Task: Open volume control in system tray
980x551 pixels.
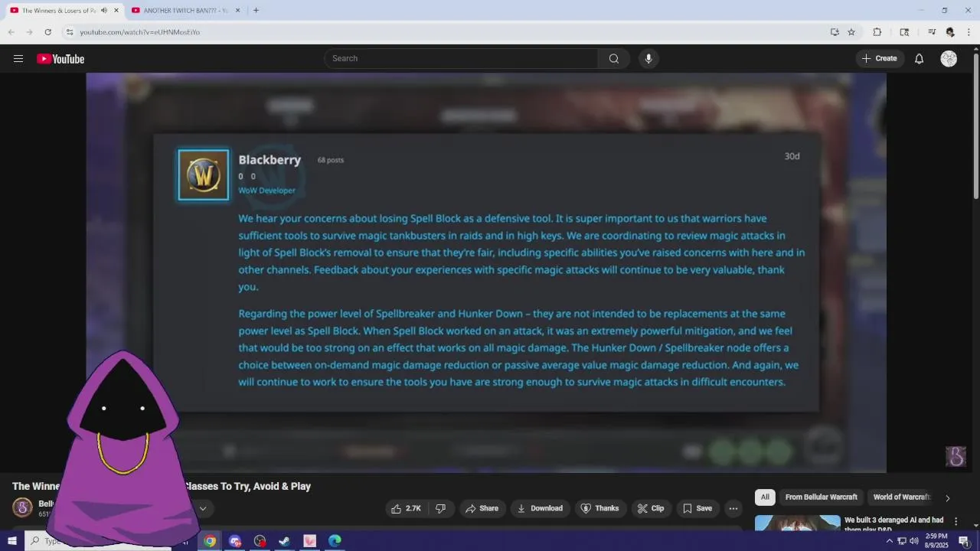Action: [914, 541]
